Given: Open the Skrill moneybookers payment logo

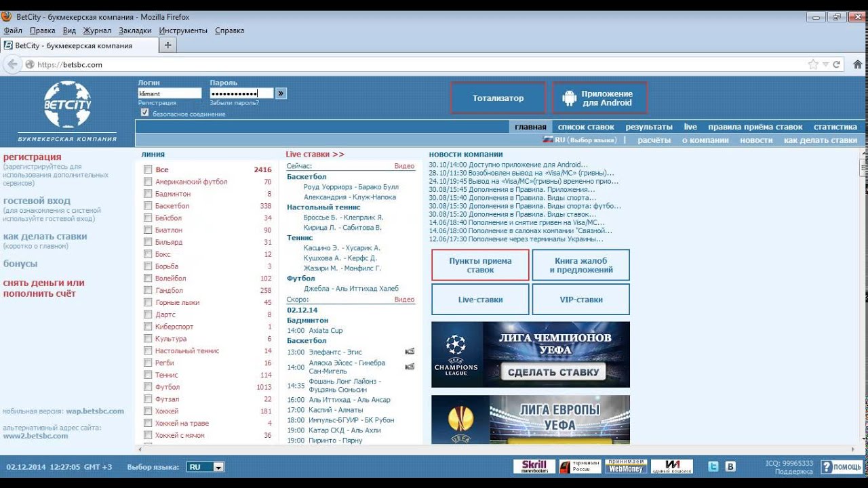Looking at the screenshot, I should (x=534, y=466).
